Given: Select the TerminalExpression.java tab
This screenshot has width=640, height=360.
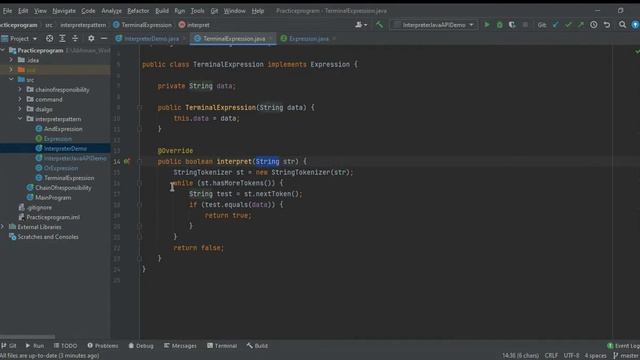Looking at the screenshot, I should click(x=233, y=38).
